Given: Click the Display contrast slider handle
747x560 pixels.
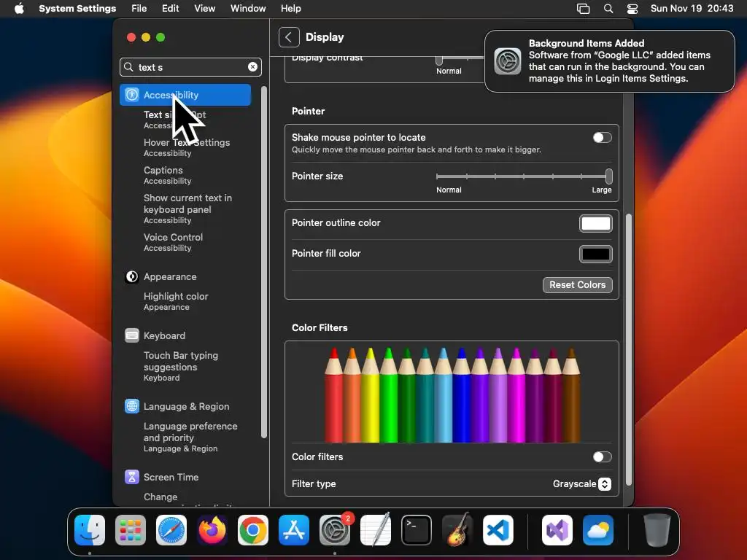Looking at the screenshot, I should click(439, 60).
